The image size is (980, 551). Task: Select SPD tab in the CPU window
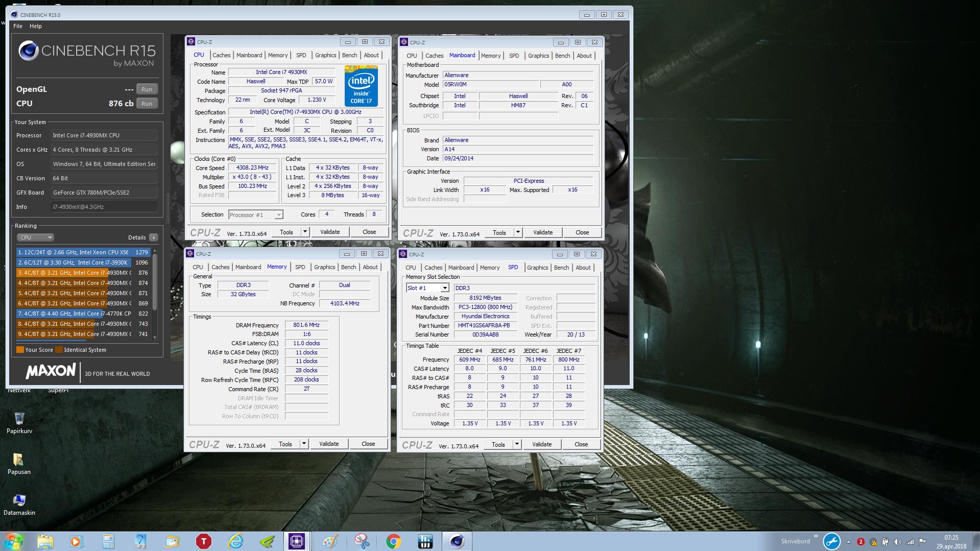click(301, 55)
